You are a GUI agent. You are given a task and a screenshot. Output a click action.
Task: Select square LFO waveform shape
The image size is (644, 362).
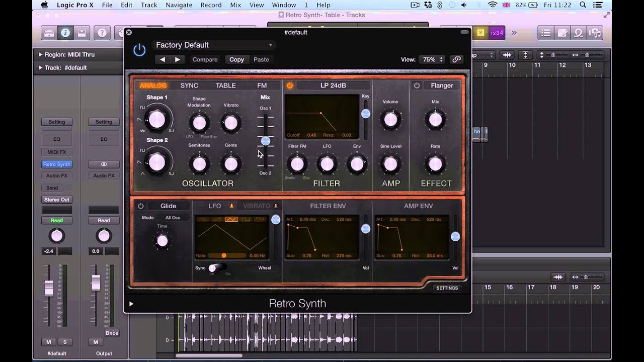[x=246, y=220]
